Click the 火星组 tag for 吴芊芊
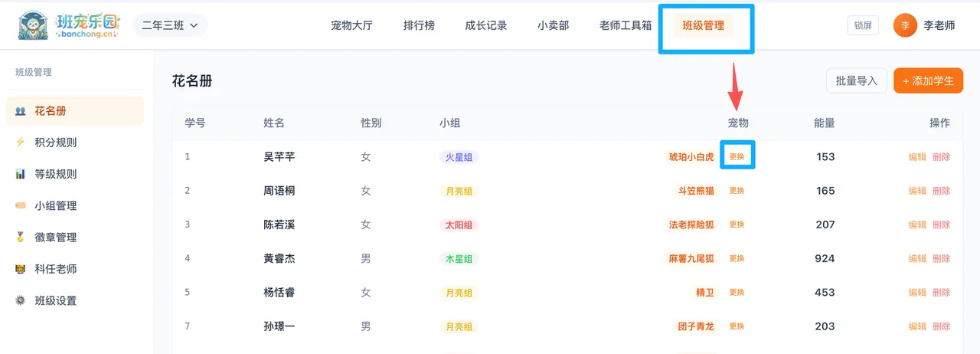The image size is (980, 354). pyautogui.click(x=459, y=157)
